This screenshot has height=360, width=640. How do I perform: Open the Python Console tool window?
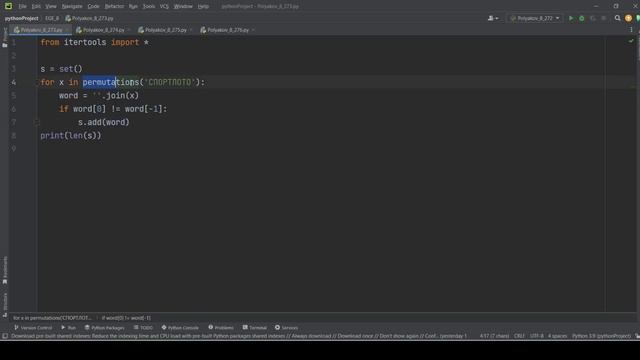click(x=180, y=328)
